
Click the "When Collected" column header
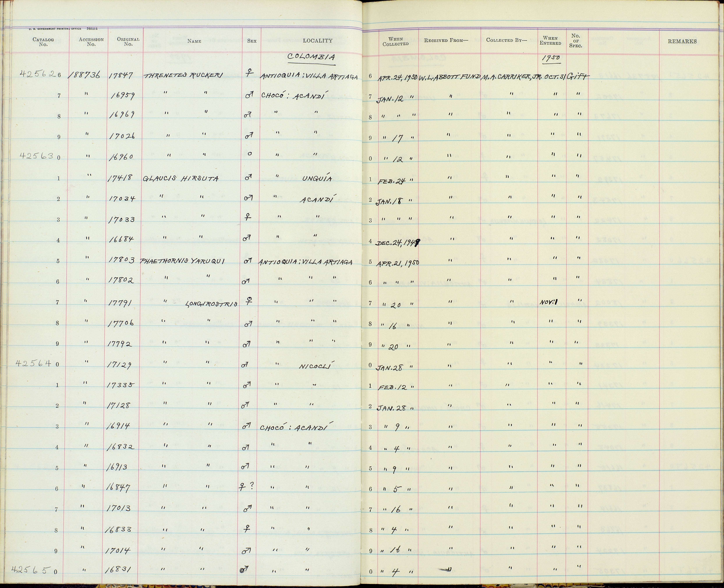click(x=396, y=41)
